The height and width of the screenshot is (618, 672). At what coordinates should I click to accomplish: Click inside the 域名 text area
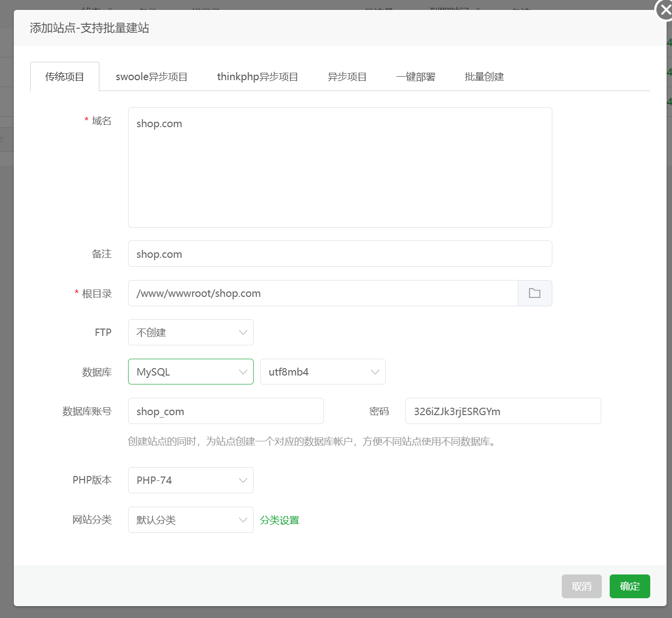pos(340,167)
